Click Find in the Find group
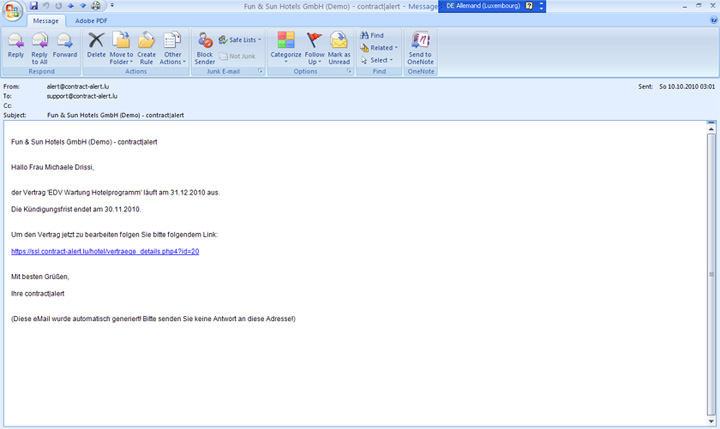 tap(371, 35)
